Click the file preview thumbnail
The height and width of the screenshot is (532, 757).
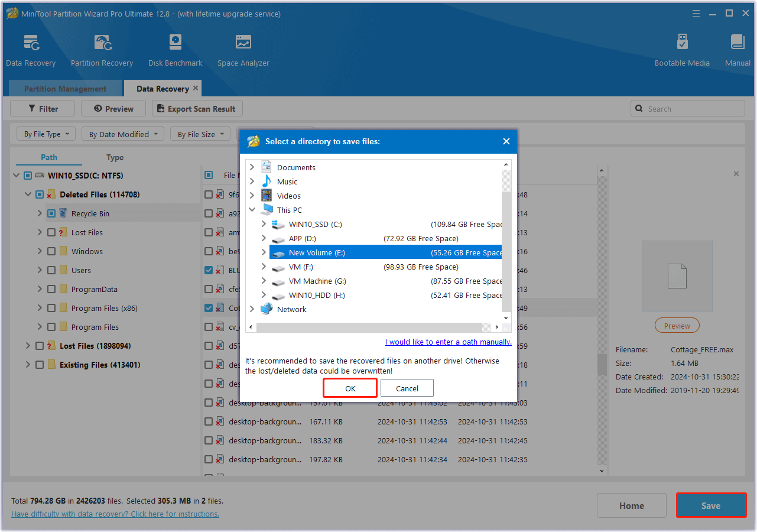[x=677, y=276]
